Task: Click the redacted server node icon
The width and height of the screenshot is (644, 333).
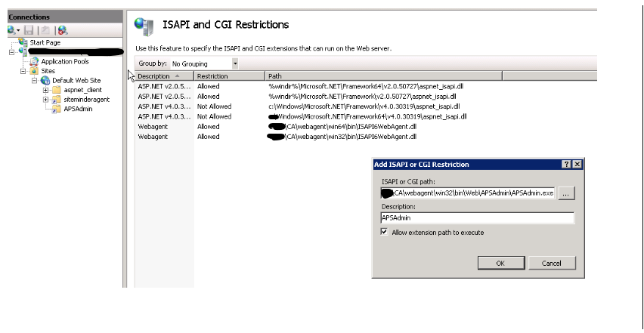Action: 23,51
